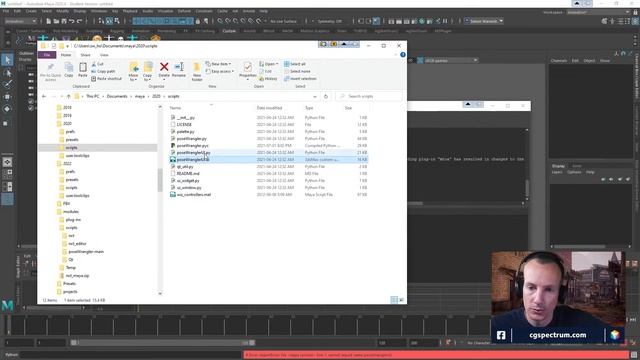Select the Explorer Home tab
Viewport: 640px width, 360px height.
[66, 55]
